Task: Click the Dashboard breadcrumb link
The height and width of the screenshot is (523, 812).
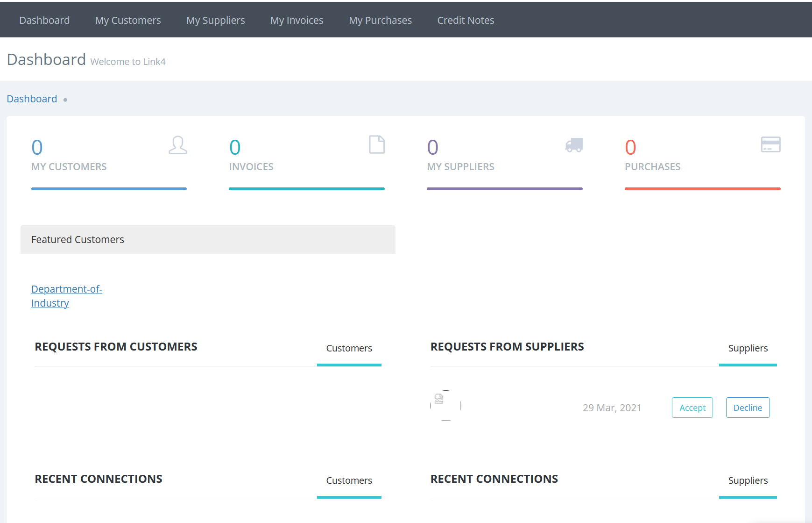Action: coord(32,99)
